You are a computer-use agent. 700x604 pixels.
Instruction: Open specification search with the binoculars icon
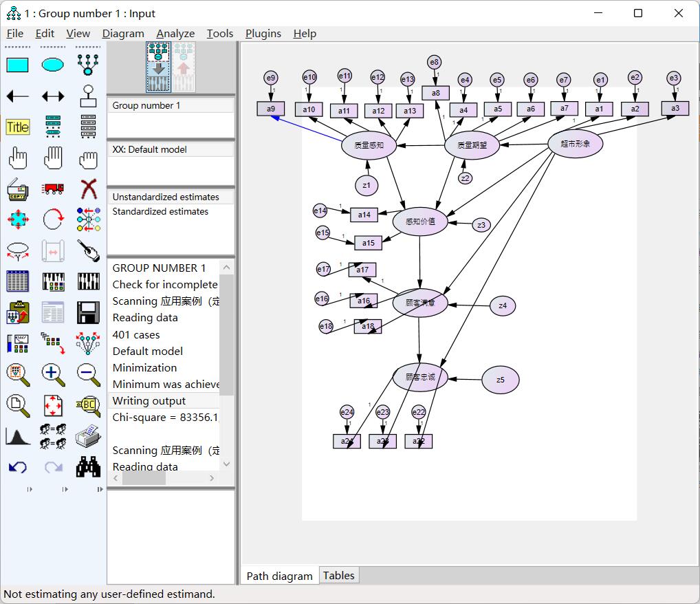tap(88, 467)
